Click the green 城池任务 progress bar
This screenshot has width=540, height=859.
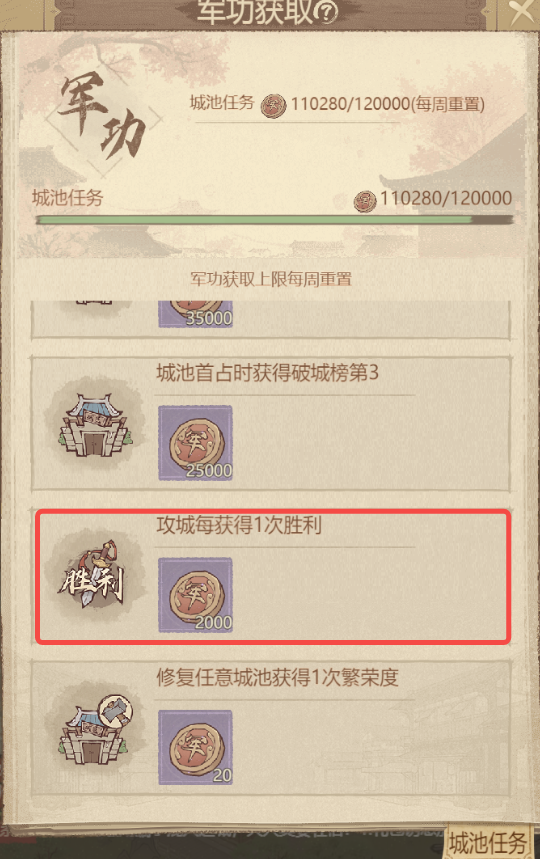(x=274, y=220)
